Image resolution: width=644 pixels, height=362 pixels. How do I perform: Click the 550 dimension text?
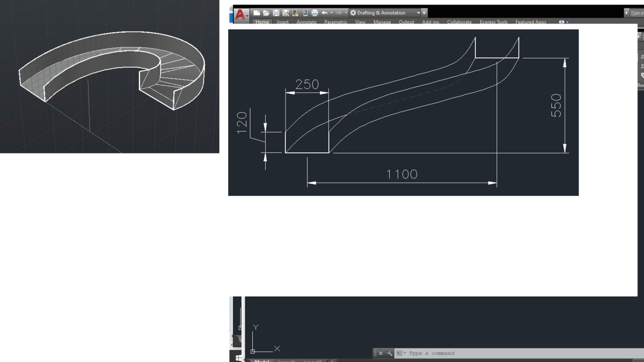coord(556,105)
